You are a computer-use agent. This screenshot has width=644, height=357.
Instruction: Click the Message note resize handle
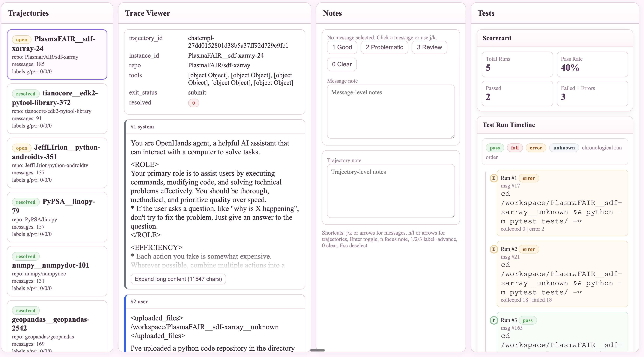coord(453,137)
